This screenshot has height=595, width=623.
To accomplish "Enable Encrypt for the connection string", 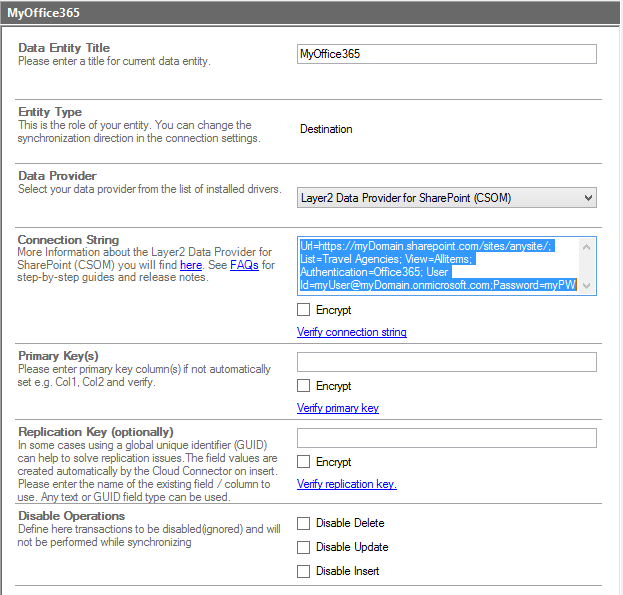I will pos(304,310).
